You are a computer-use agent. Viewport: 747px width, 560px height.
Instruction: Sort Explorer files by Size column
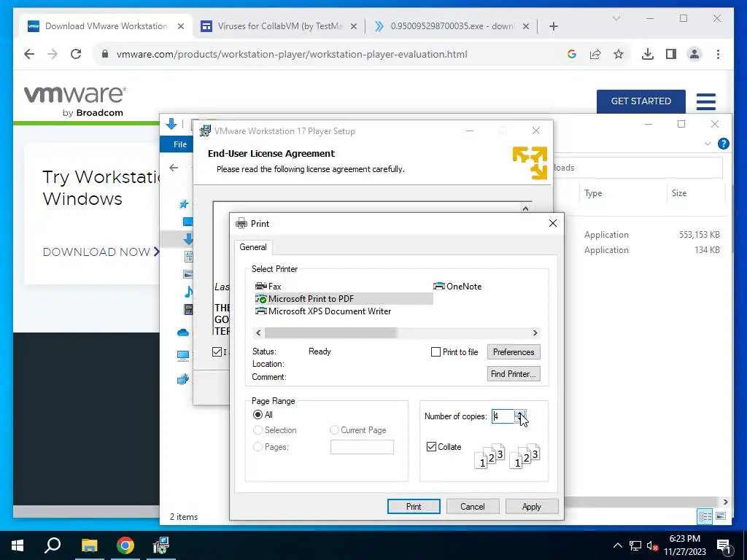[x=679, y=192]
